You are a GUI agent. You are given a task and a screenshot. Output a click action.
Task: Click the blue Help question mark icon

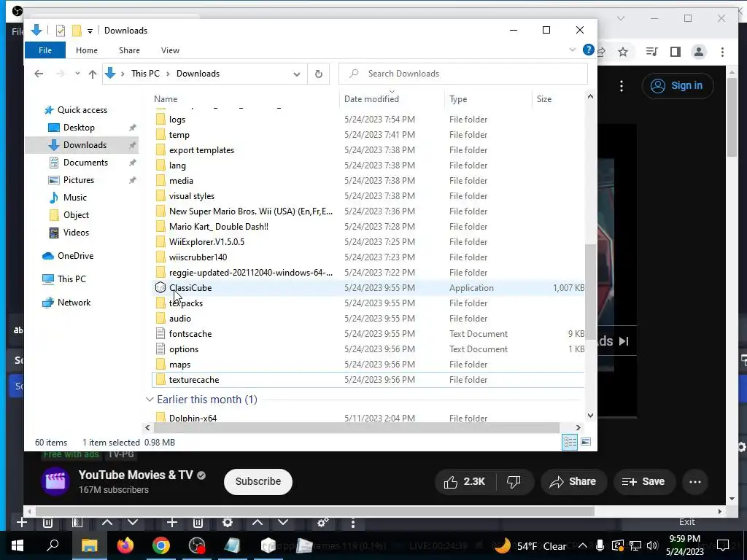tap(589, 50)
